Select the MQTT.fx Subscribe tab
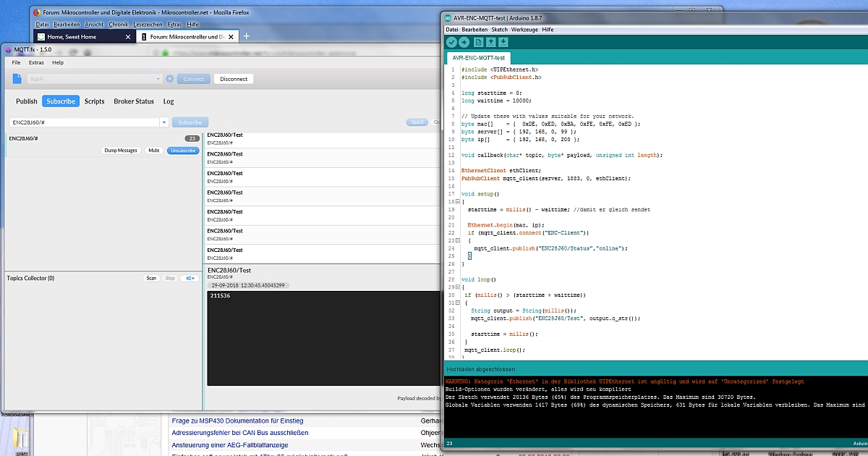 [61, 101]
